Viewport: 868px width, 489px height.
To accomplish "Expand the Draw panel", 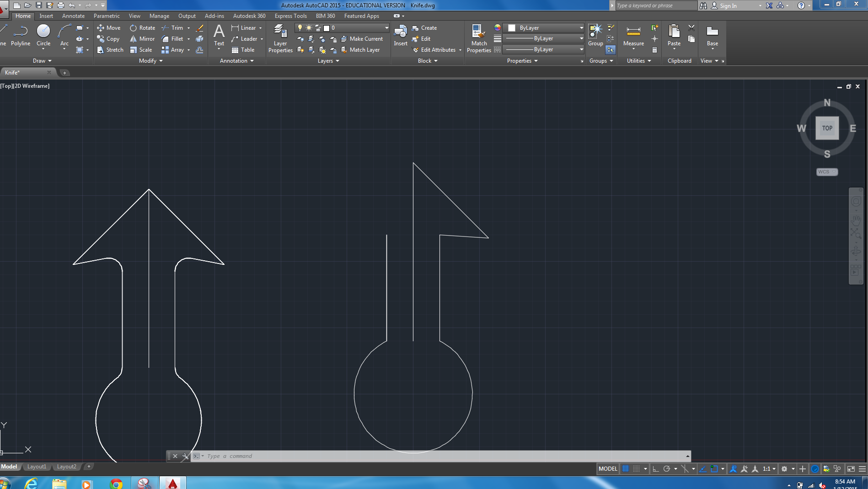I will (x=42, y=60).
